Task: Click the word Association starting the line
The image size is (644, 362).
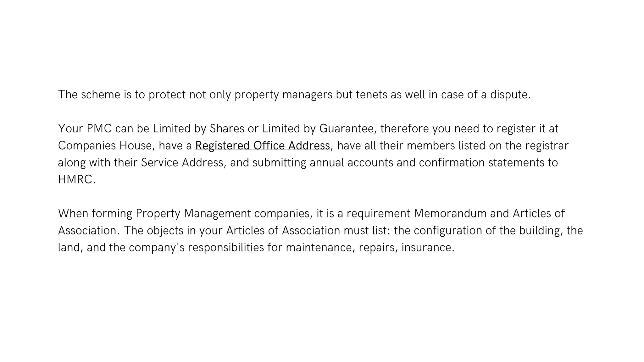Action: pos(87,231)
